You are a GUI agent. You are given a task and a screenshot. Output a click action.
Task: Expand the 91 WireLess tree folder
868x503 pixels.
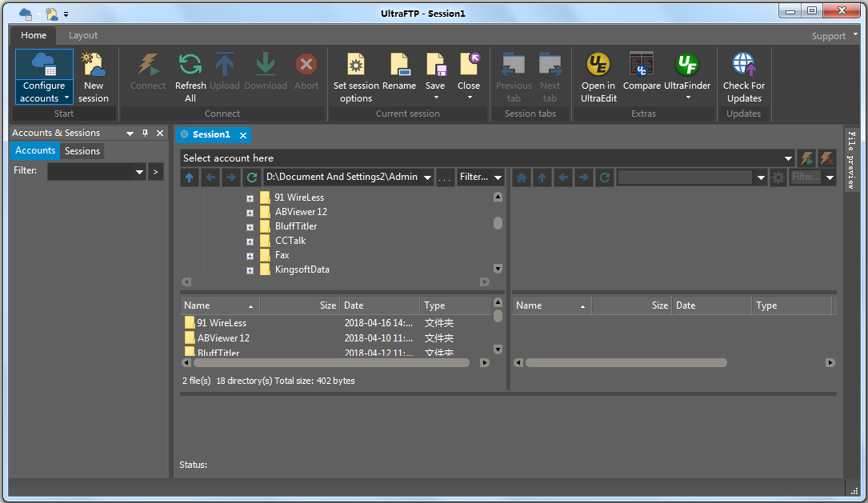[250, 198]
